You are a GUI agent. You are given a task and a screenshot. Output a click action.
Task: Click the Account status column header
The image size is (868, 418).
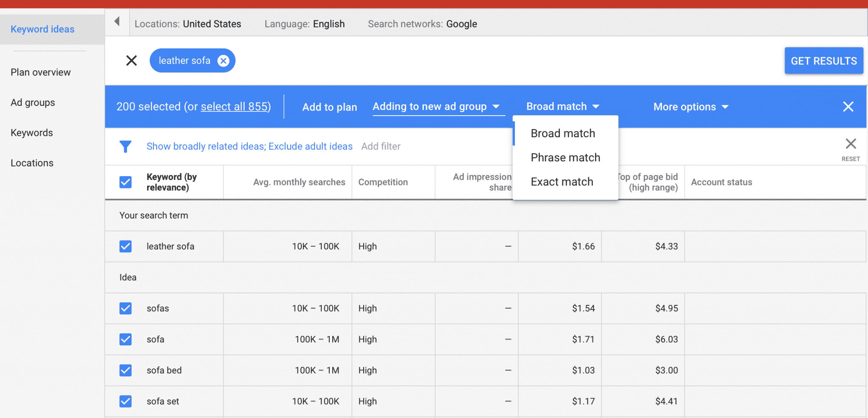click(x=721, y=182)
